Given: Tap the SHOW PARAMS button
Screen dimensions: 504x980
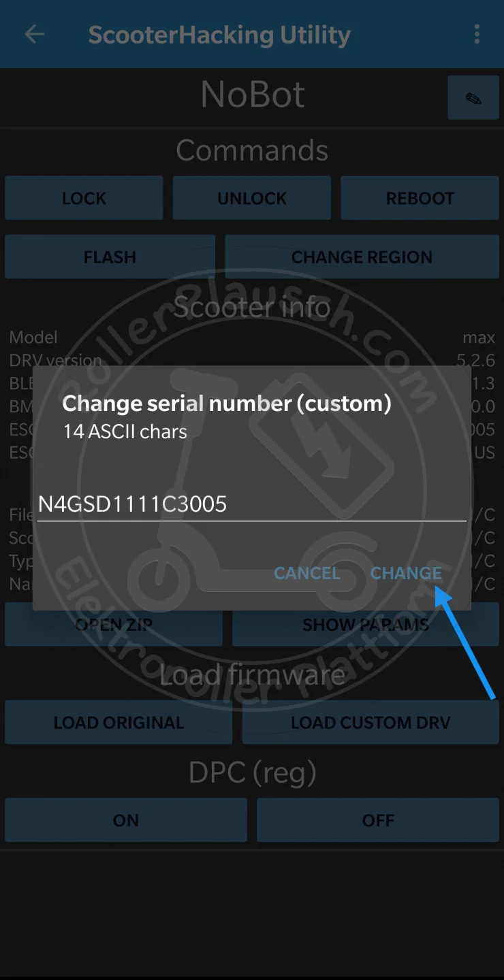Looking at the screenshot, I should [366, 624].
